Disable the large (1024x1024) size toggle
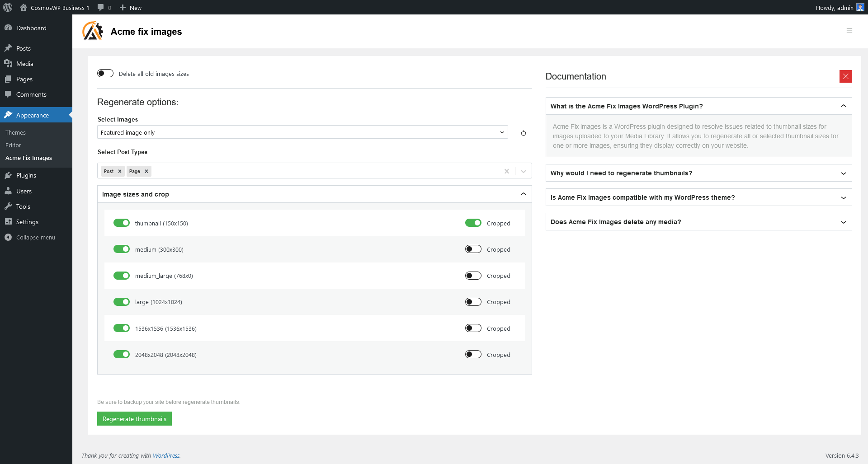Viewport: 868px width, 464px height. tap(122, 302)
